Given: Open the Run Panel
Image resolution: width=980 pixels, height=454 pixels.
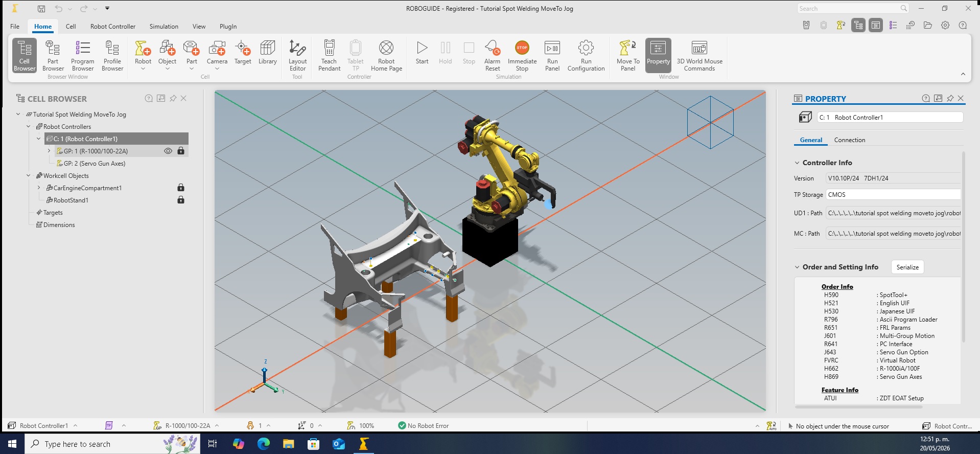Looking at the screenshot, I should point(552,55).
